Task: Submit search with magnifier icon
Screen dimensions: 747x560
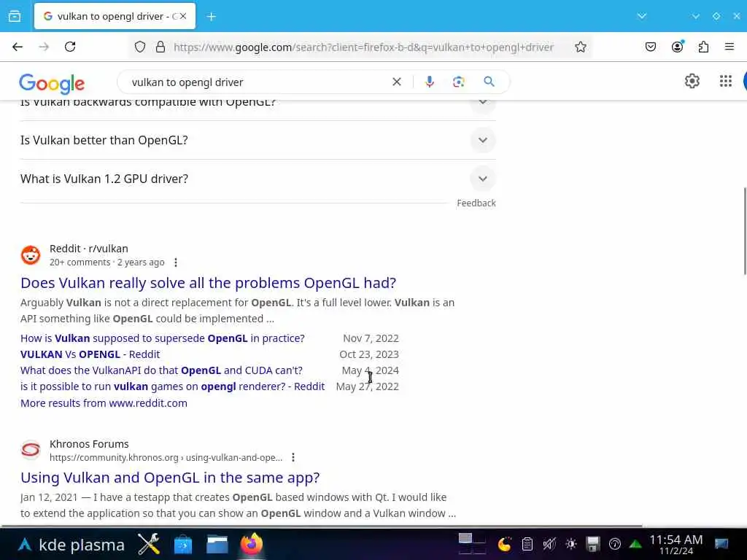Action: pyautogui.click(x=489, y=82)
